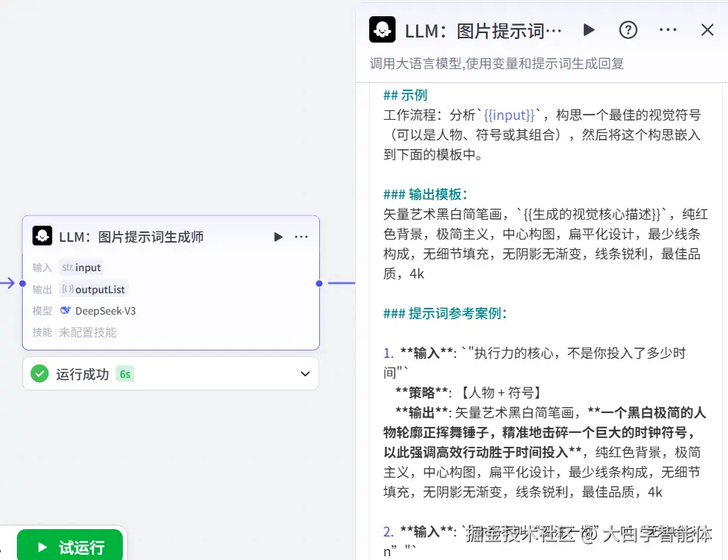Click the ## 示例 heading in the prompt editor
The height and width of the screenshot is (560, 728).
pos(405,95)
